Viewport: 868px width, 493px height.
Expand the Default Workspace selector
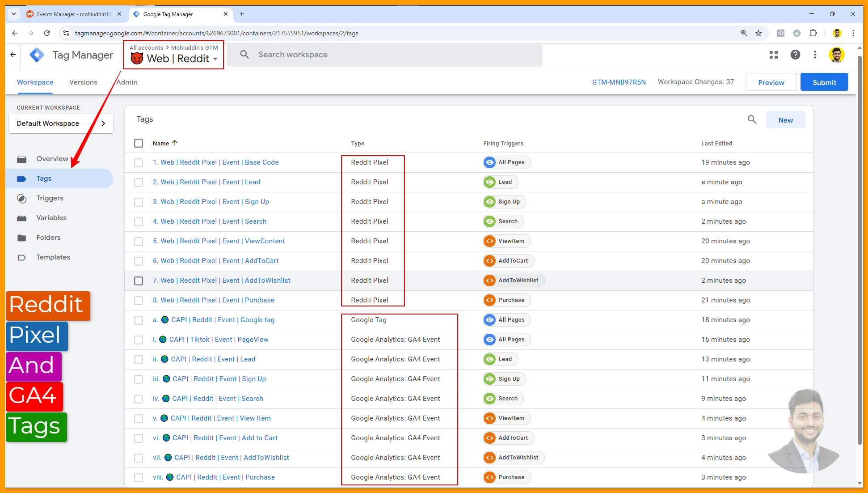click(x=61, y=123)
